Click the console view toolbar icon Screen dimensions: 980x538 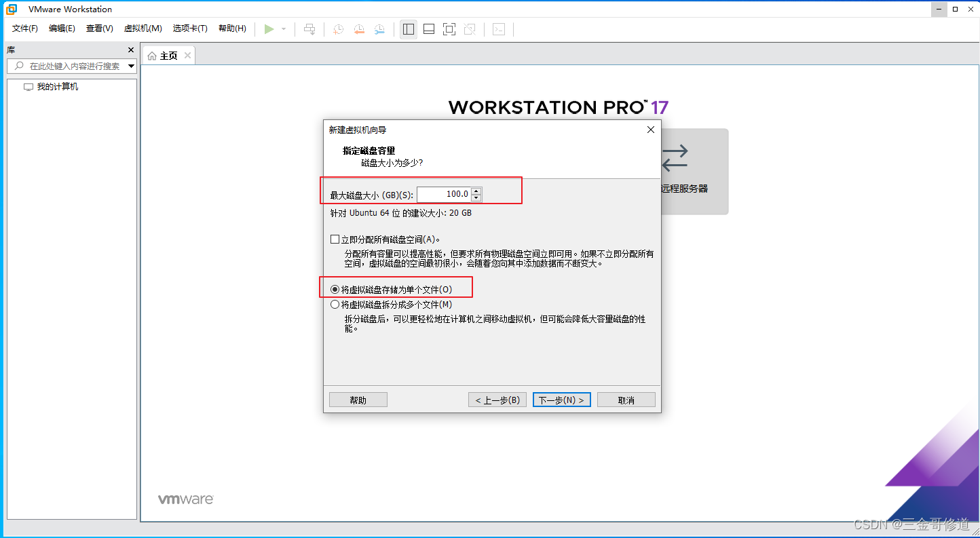click(499, 29)
